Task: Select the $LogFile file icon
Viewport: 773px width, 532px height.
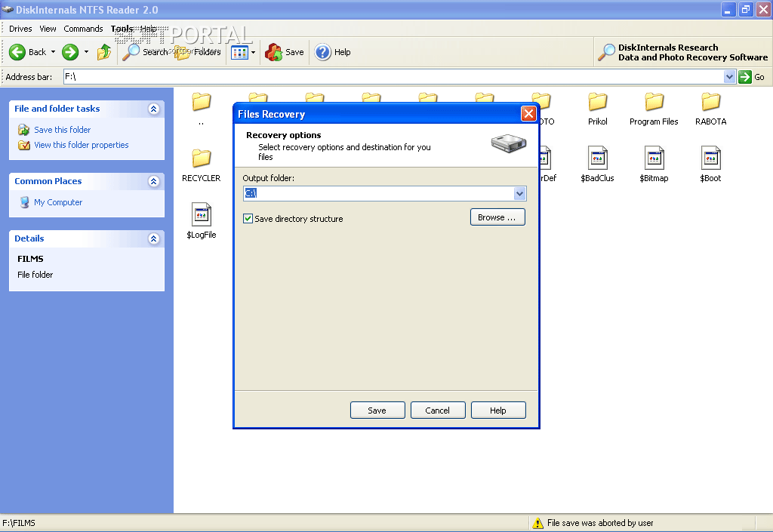Action: [201, 215]
